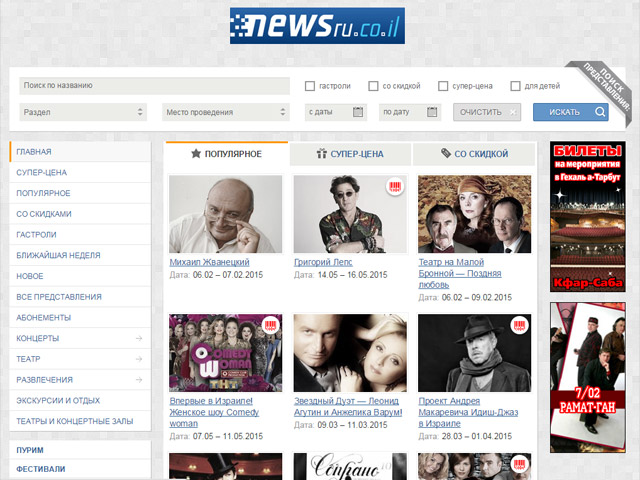Click the 'с даты' calendar icon
Screen dimensions: 640x480
pos(358,112)
